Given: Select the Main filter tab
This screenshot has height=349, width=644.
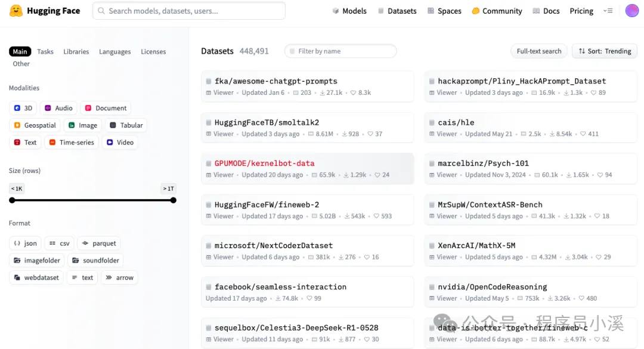Looking at the screenshot, I should click(20, 51).
